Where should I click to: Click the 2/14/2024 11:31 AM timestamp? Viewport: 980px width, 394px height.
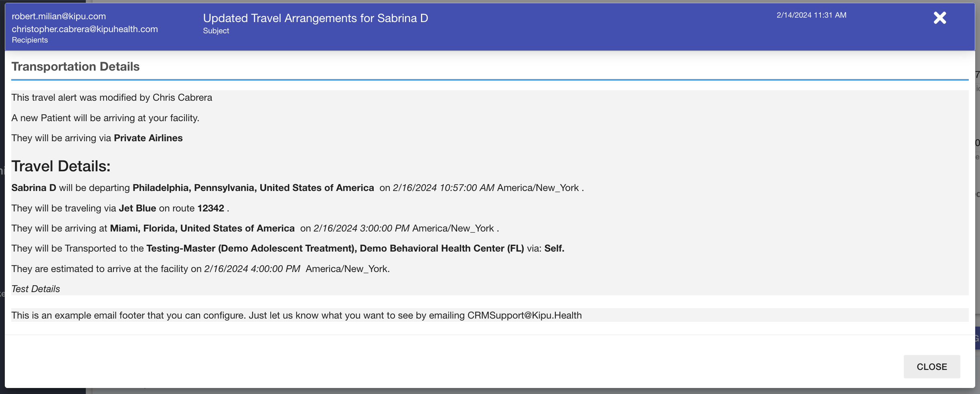[x=811, y=15]
